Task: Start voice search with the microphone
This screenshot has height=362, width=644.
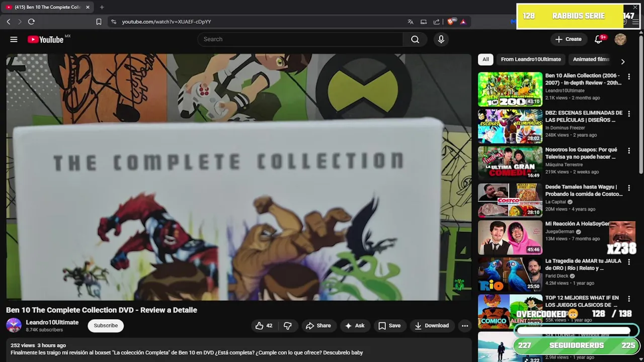Action: click(x=441, y=39)
